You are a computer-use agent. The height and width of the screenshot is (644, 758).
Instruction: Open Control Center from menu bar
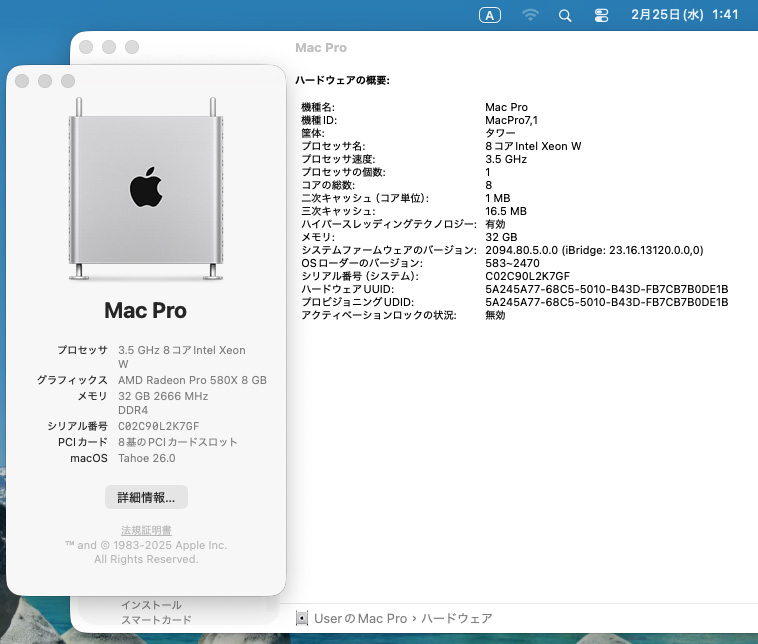[601, 15]
